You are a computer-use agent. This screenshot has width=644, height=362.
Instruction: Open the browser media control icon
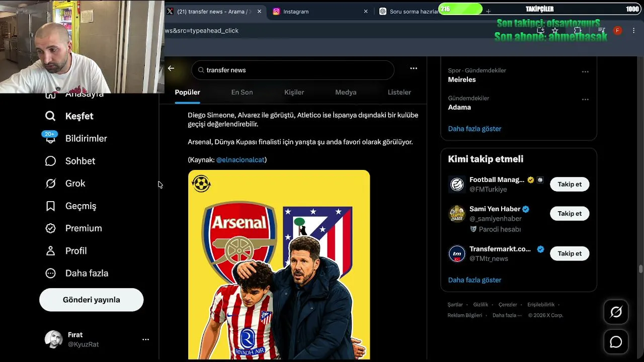(601, 31)
